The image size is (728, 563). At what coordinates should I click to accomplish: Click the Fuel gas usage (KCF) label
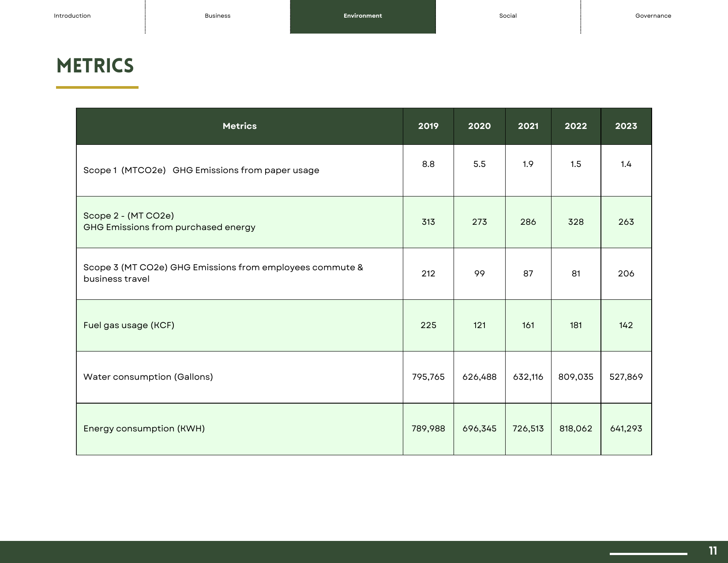point(129,325)
